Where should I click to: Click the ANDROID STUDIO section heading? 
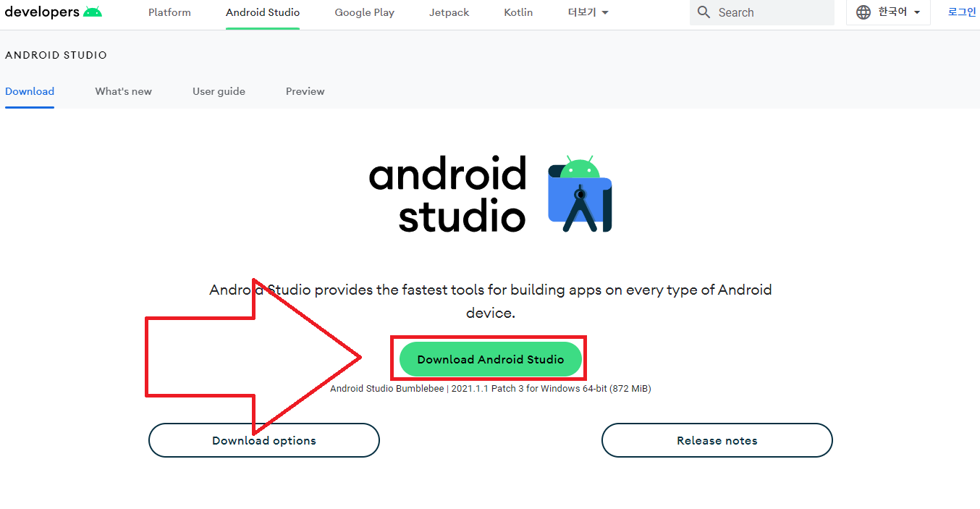[x=56, y=55]
